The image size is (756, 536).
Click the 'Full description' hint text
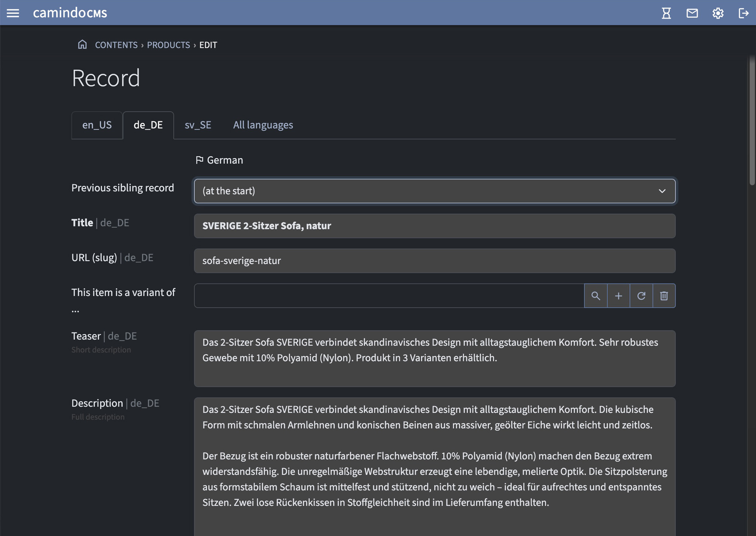[98, 417]
